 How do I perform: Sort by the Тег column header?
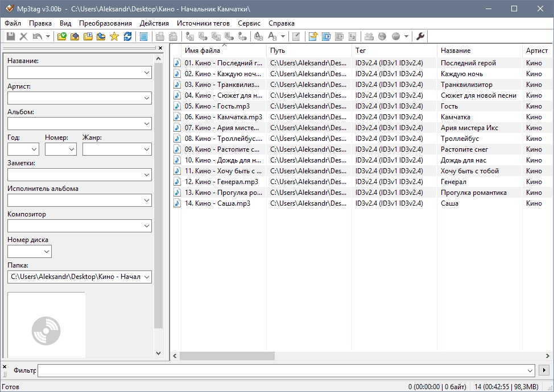coord(394,51)
